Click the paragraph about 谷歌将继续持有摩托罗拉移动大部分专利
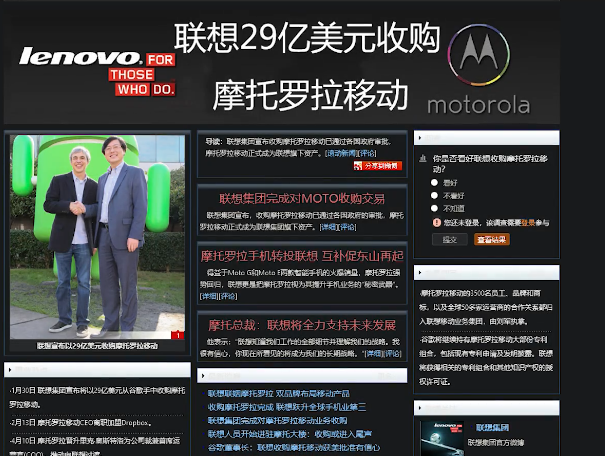Screen dimensions: 605x456 (x=486, y=360)
